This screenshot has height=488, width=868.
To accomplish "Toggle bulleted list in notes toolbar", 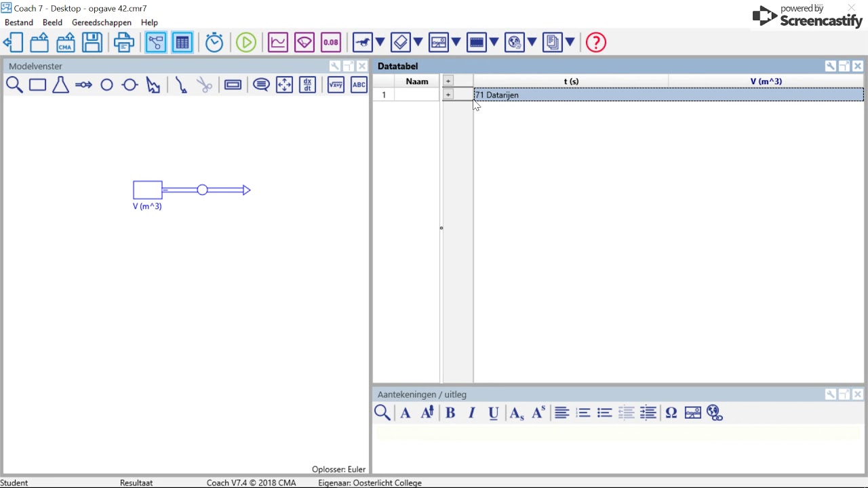I will (604, 413).
